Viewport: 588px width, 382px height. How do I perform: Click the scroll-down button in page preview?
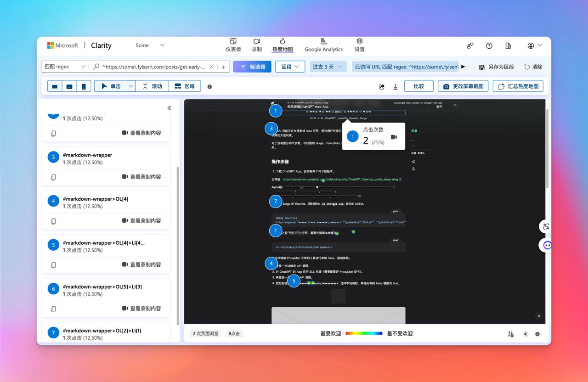coord(539,316)
